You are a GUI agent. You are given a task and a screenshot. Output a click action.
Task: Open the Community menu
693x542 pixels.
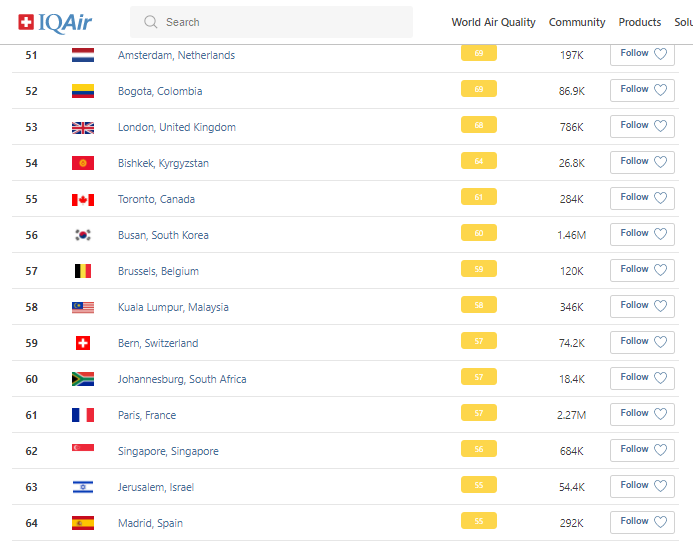click(577, 22)
